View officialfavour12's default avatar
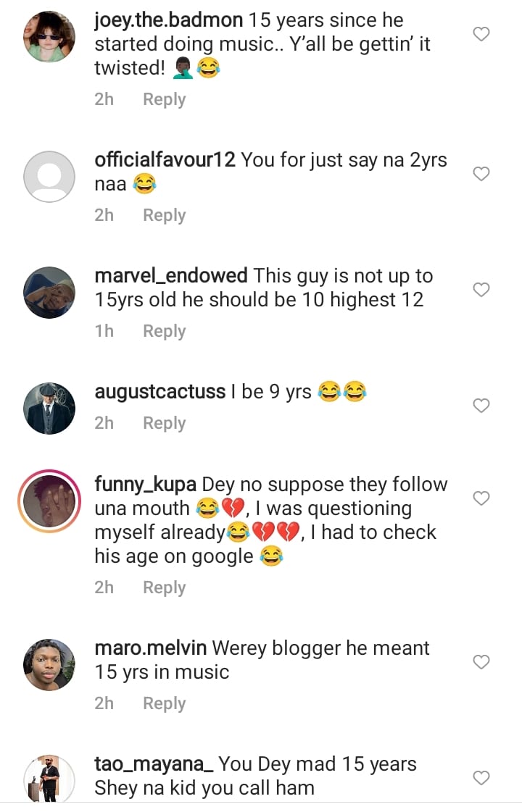 click(49, 176)
